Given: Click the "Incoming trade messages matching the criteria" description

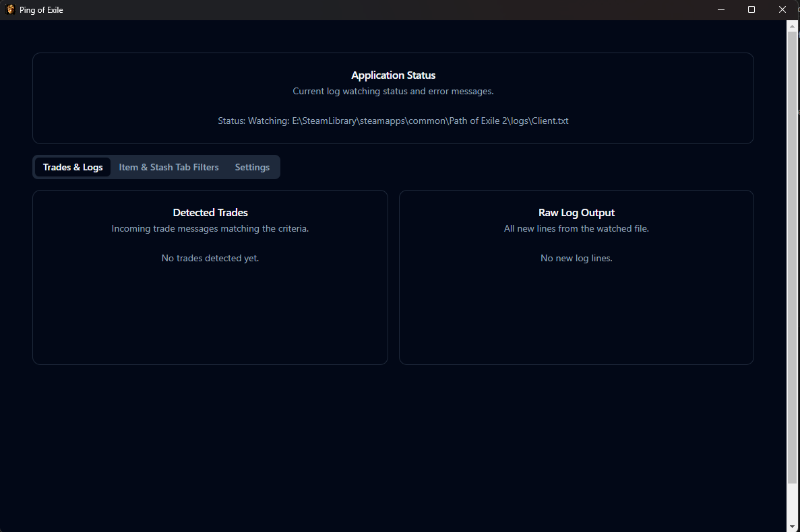Looking at the screenshot, I should 210,229.
